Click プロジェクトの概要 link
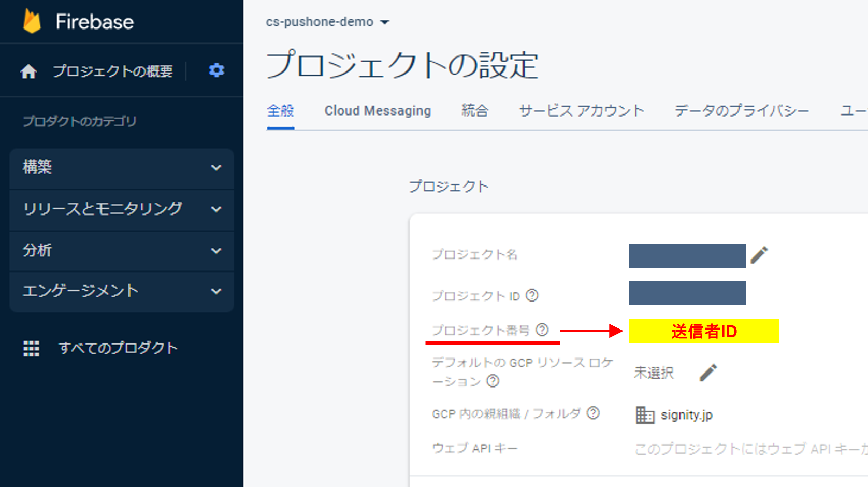868x487 pixels. (112, 71)
